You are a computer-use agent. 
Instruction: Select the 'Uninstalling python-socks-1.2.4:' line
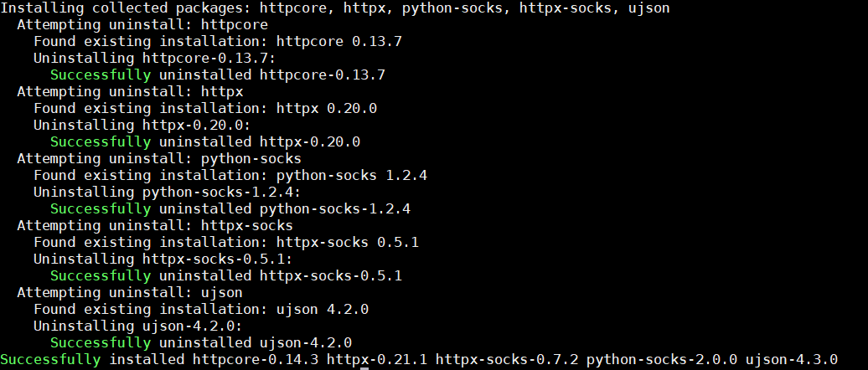(168, 193)
